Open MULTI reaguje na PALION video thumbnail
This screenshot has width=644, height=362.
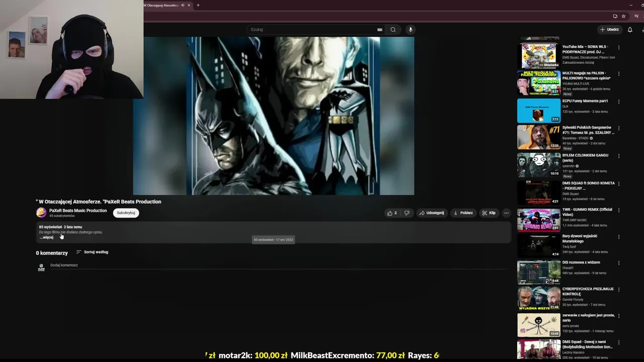click(538, 83)
